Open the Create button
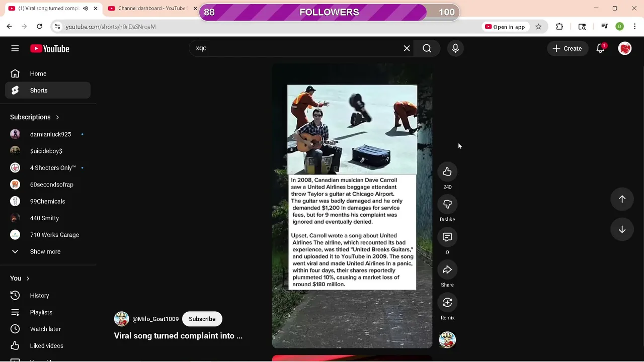 click(567, 48)
